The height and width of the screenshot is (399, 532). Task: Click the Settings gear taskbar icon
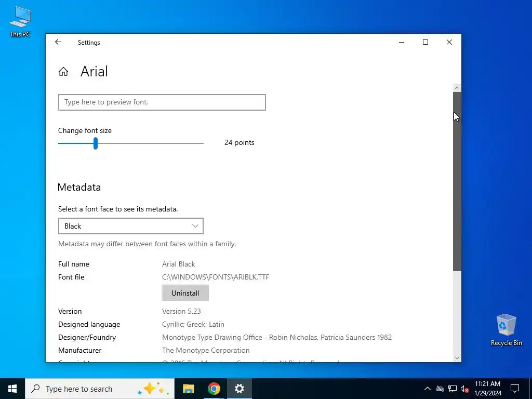[239, 389]
